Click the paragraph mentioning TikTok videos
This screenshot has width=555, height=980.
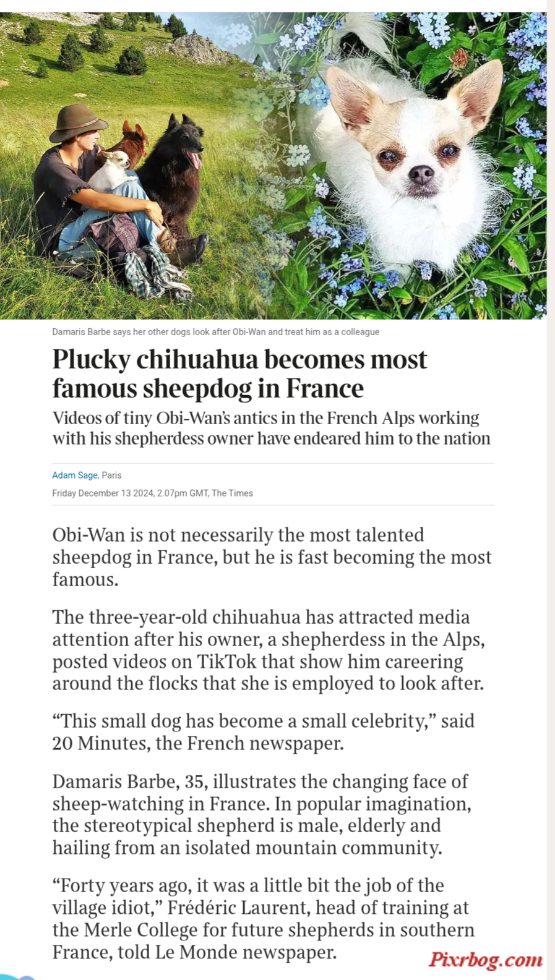click(x=269, y=650)
